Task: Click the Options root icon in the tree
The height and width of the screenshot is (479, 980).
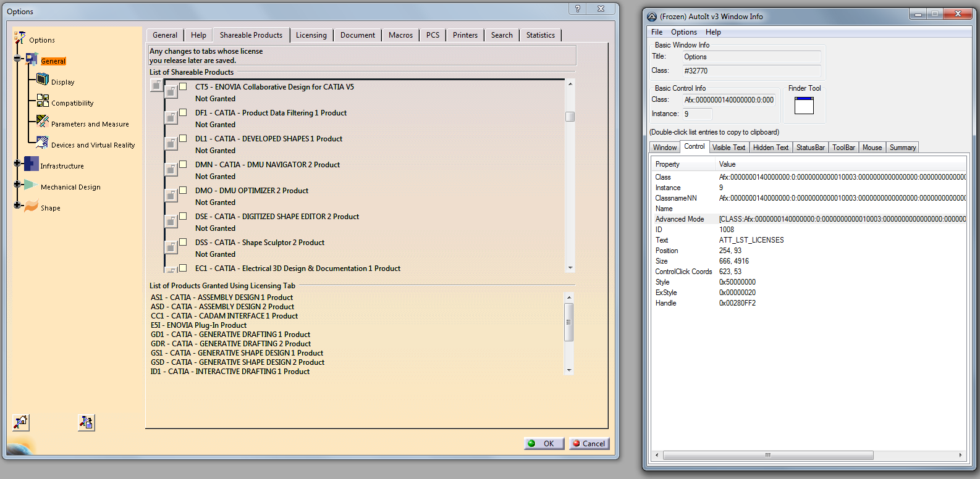Action: (20, 38)
